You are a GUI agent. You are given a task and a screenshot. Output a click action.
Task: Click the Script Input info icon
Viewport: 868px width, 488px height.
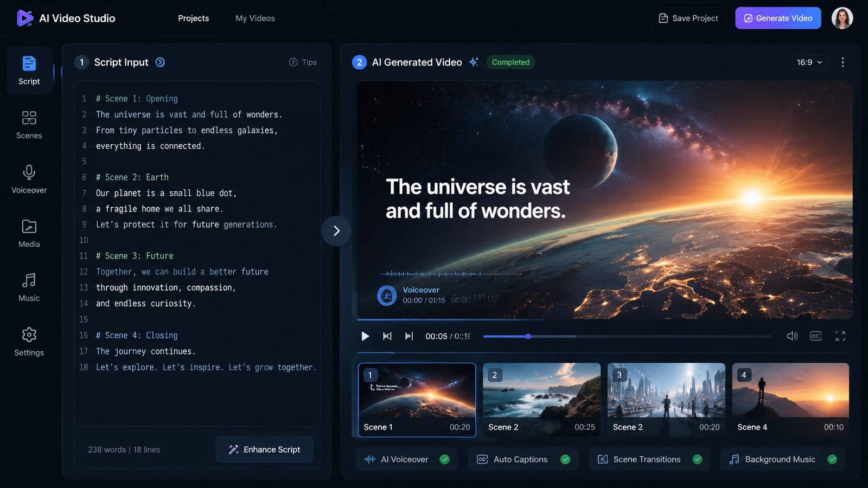(160, 62)
